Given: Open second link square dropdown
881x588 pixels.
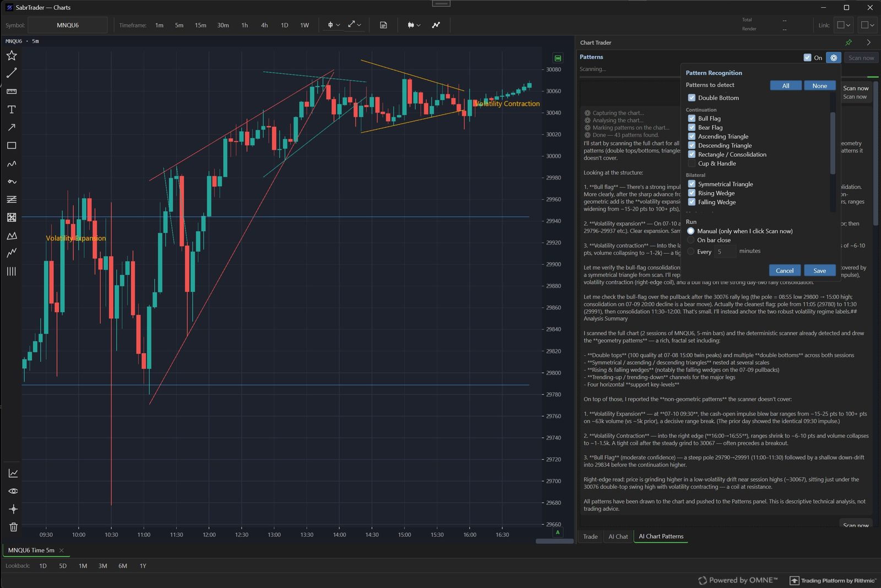Looking at the screenshot, I should point(867,25).
